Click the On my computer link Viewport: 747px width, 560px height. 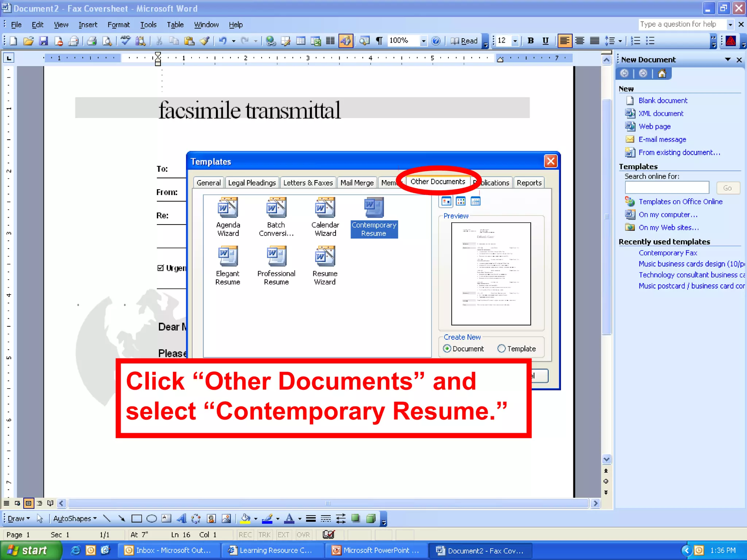coord(668,215)
